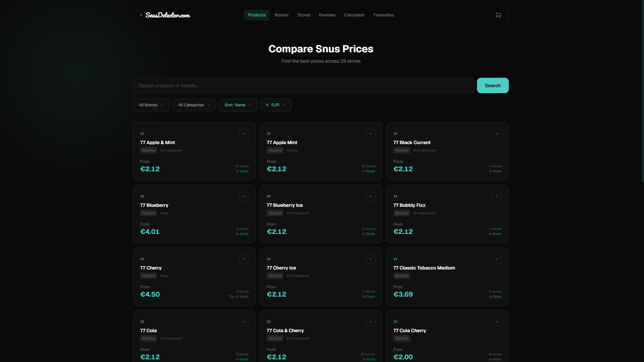Image resolution: width=644 pixels, height=362 pixels.
Task: Click plus icon on 77 Blueberry Ice card
Action: [x=370, y=196]
